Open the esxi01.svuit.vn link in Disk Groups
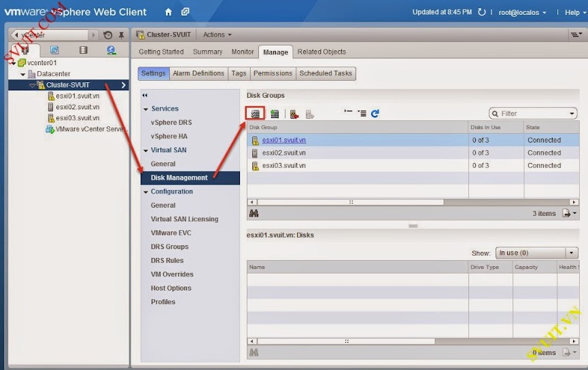Viewport: 588px width, 370px height. tap(284, 140)
